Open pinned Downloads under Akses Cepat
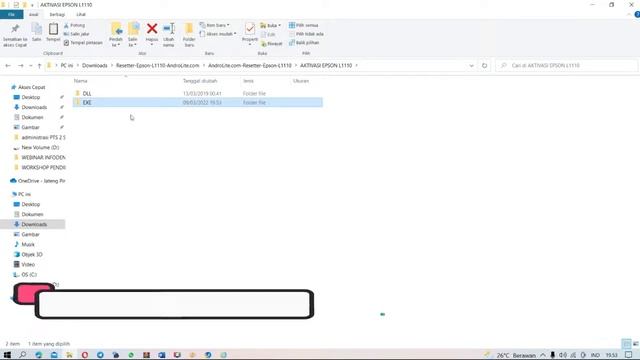Viewport: 640px width, 360px height. [x=34, y=107]
